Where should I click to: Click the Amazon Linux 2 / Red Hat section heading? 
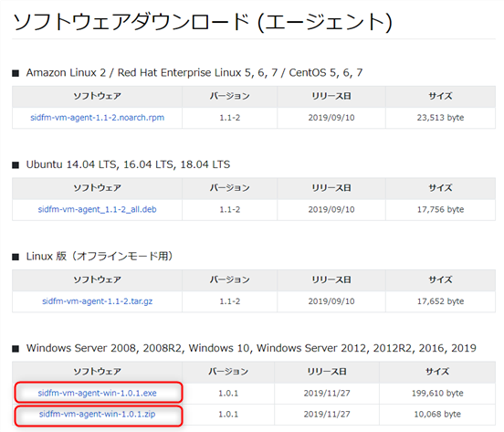coord(194,73)
